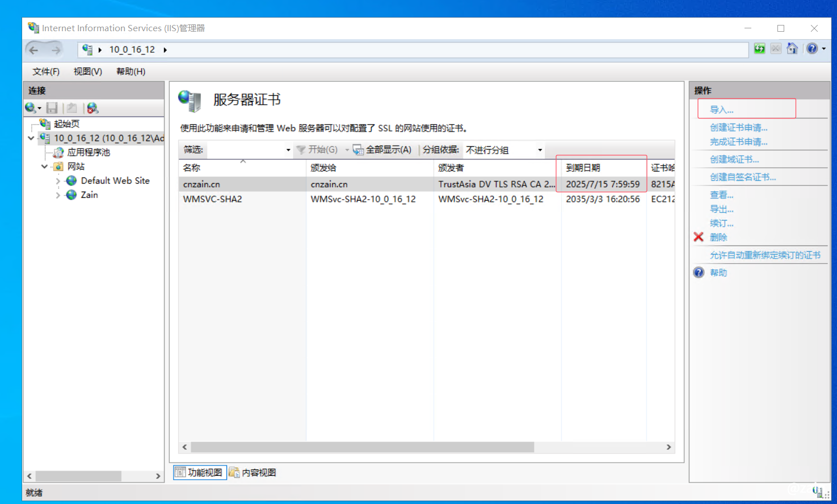Viewport: 837px width, 504px height.
Task: Click the 查看... action link
Action: pyautogui.click(x=722, y=194)
